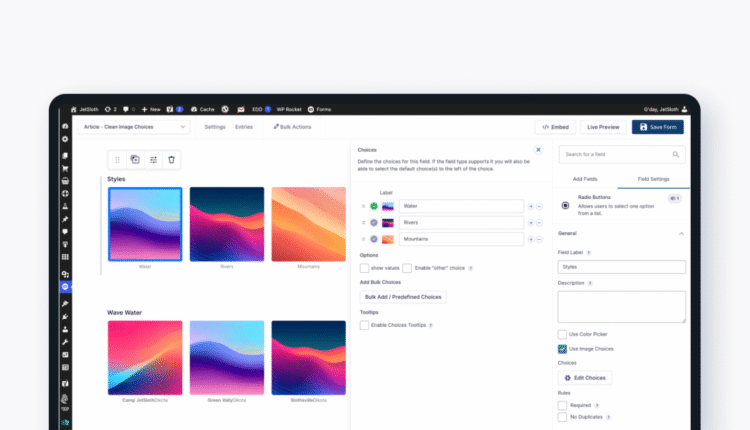Image resolution: width=750 pixels, height=430 pixels.
Task: Select the Rivers image in Styles
Action: pyautogui.click(x=227, y=224)
